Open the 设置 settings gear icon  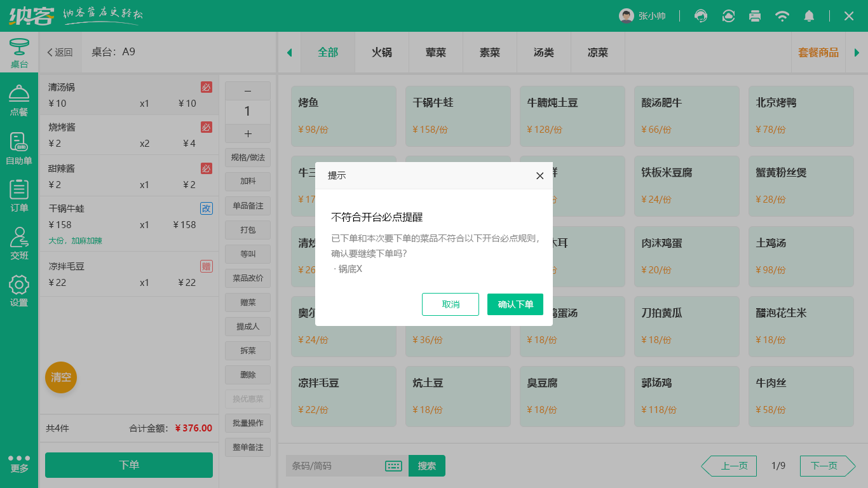tap(19, 291)
